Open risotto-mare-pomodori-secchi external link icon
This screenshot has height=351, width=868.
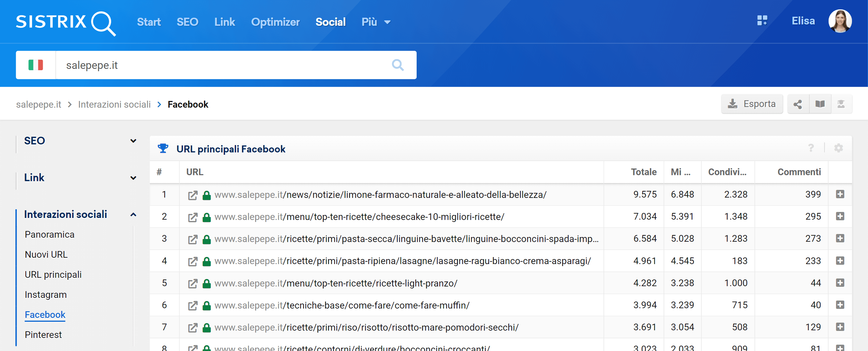point(193,327)
